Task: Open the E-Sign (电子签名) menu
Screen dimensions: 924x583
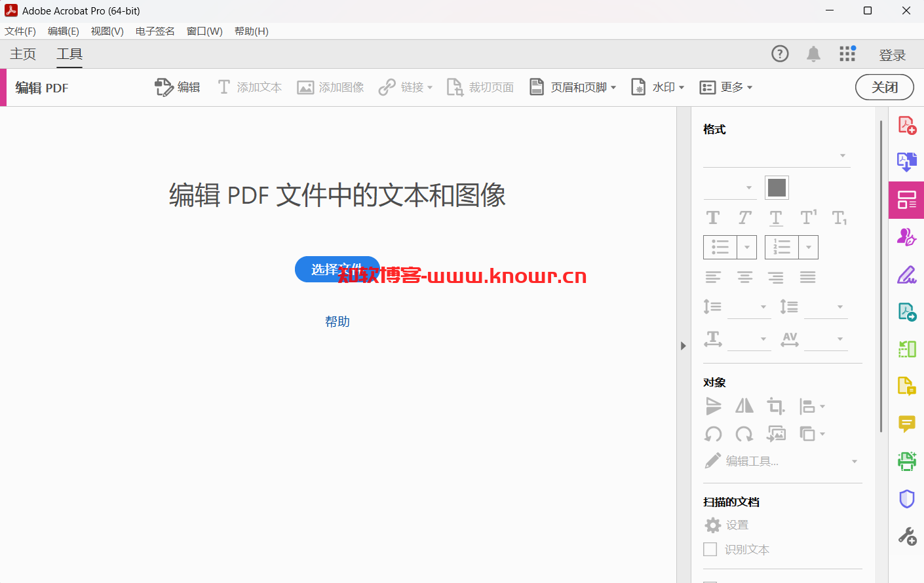Action: [155, 31]
